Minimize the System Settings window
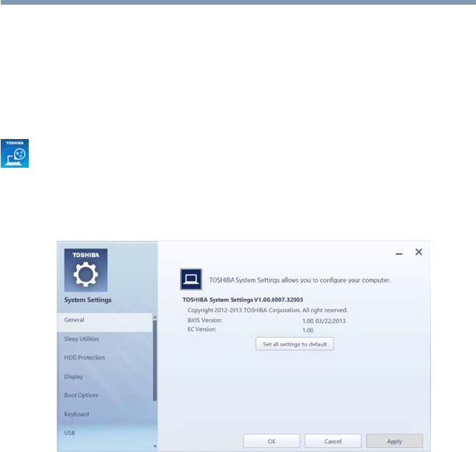476x452 pixels. 399,253
